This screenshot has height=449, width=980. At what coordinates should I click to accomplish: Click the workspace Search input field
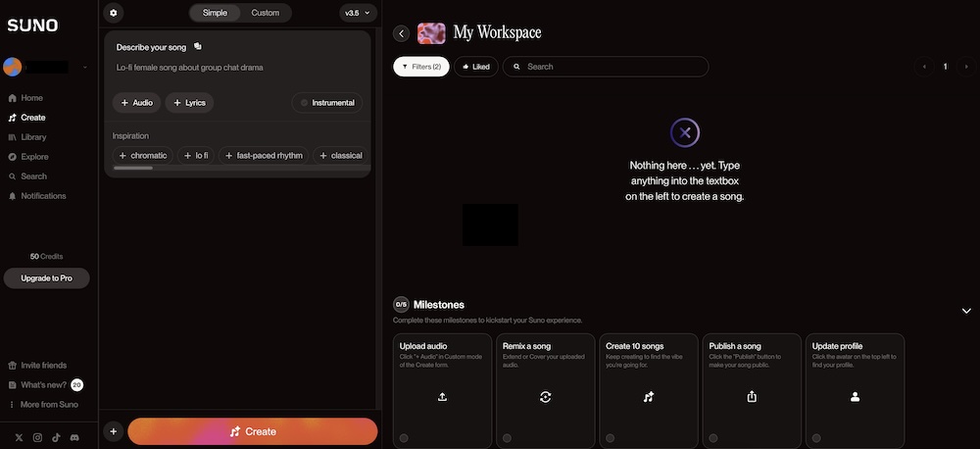tap(612, 67)
